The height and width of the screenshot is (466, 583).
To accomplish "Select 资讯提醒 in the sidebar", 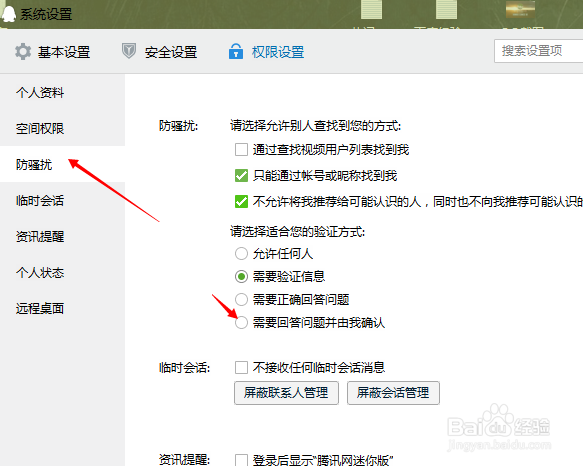I will point(62,237).
